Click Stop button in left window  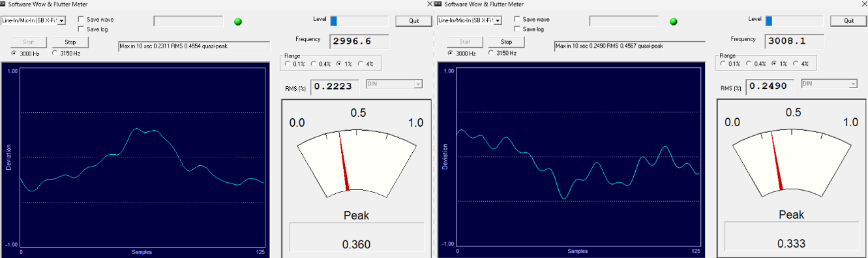pos(70,42)
